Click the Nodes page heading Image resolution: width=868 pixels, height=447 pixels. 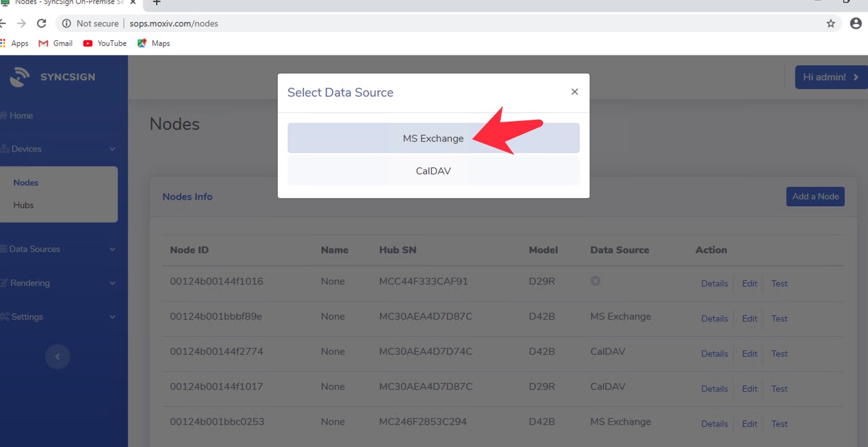[x=174, y=124]
